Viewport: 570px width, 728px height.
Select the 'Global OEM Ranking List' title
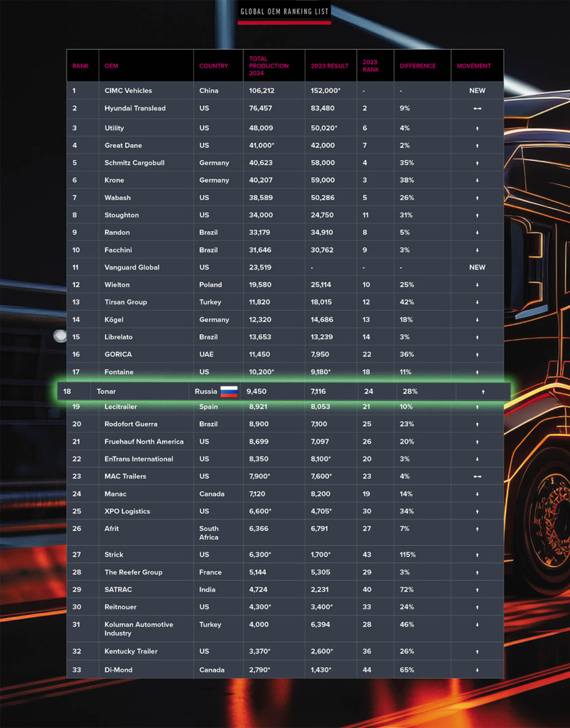(x=284, y=11)
